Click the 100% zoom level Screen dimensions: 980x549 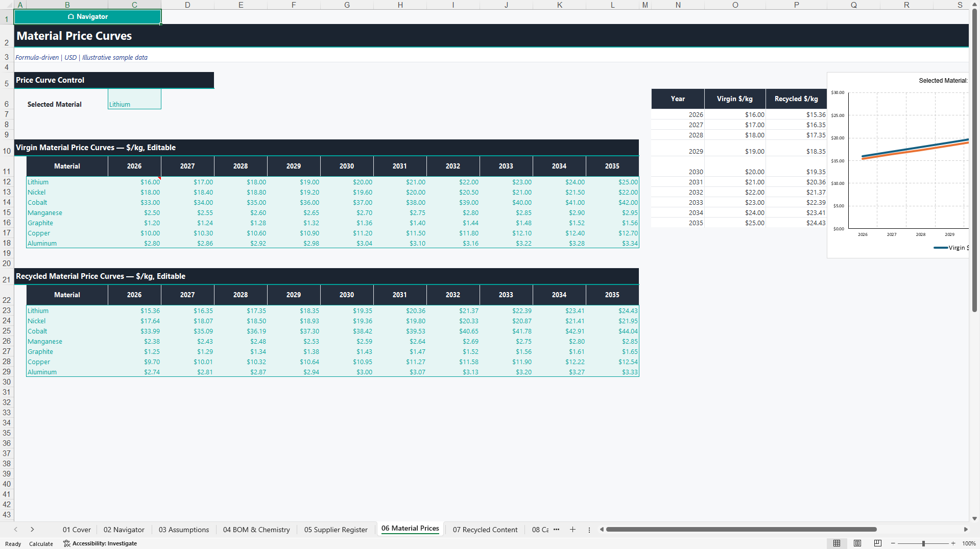point(969,543)
